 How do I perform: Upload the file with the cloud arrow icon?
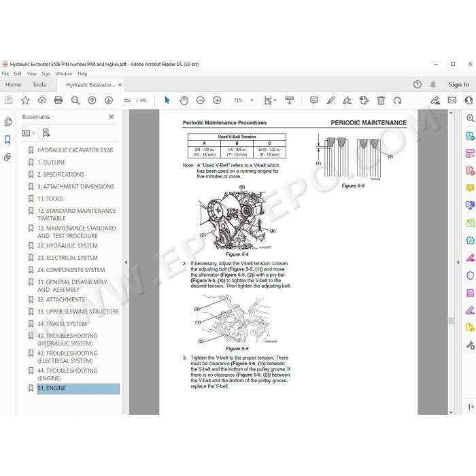click(42, 100)
